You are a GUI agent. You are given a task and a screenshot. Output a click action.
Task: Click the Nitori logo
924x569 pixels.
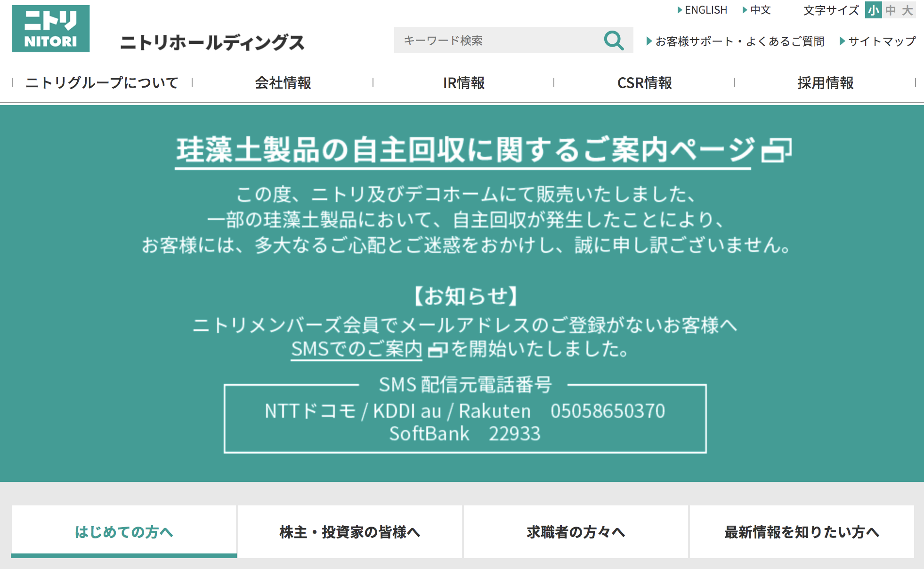tap(50, 29)
